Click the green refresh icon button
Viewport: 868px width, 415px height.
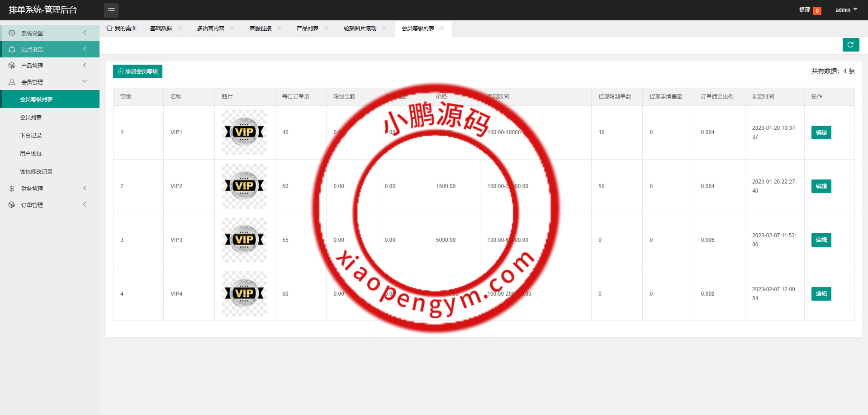(x=850, y=45)
